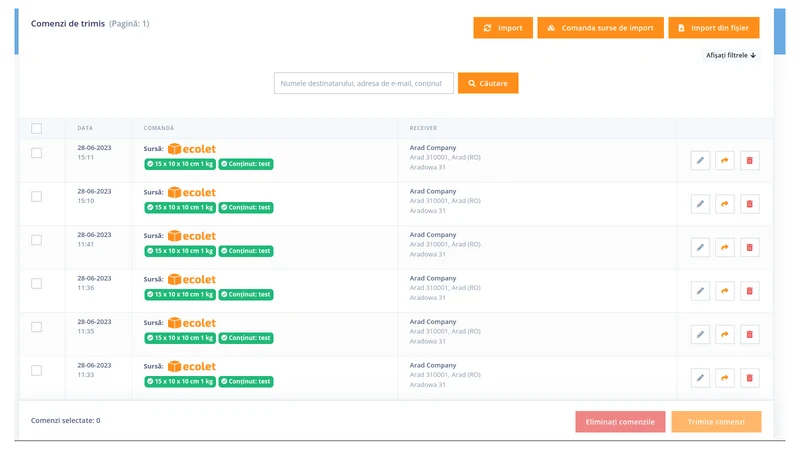Delete the 15:11 order with trash icon
This screenshot has height=450, width=800.
(x=749, y=161)
